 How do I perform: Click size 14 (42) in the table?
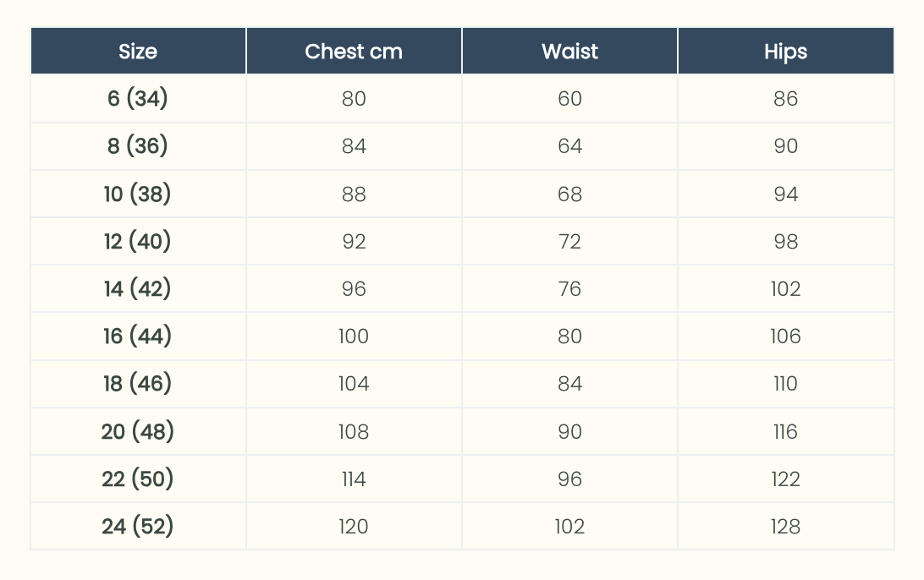coord(138,289)
